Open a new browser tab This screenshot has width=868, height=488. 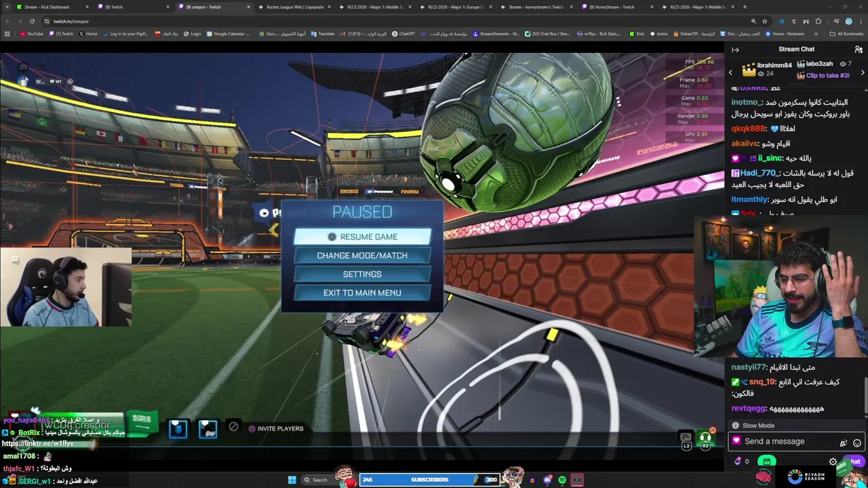(745, 7)
